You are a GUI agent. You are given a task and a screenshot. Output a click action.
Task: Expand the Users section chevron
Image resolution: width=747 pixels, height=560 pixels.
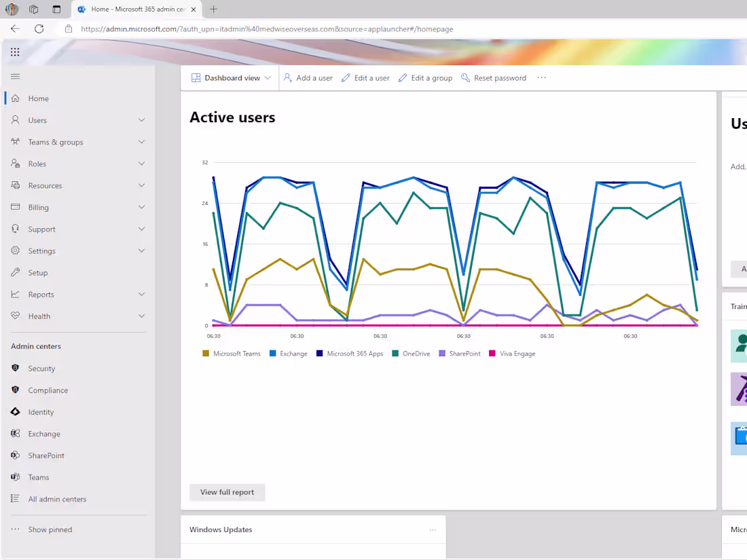141,120
